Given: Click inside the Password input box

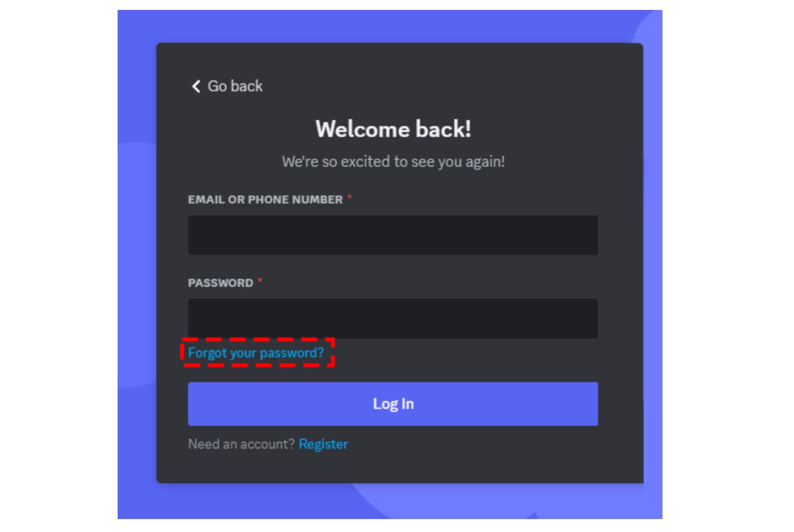Looking at the screenshot, I should 393,319.
